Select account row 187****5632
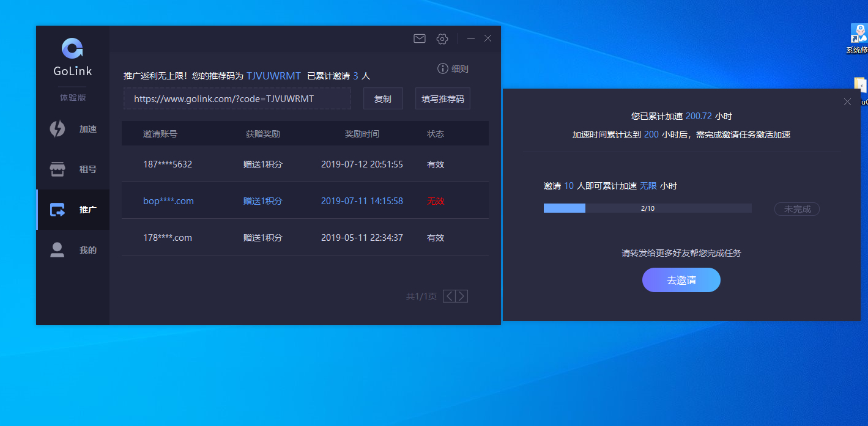Screen dimensions: 868x426 (305, 164)
